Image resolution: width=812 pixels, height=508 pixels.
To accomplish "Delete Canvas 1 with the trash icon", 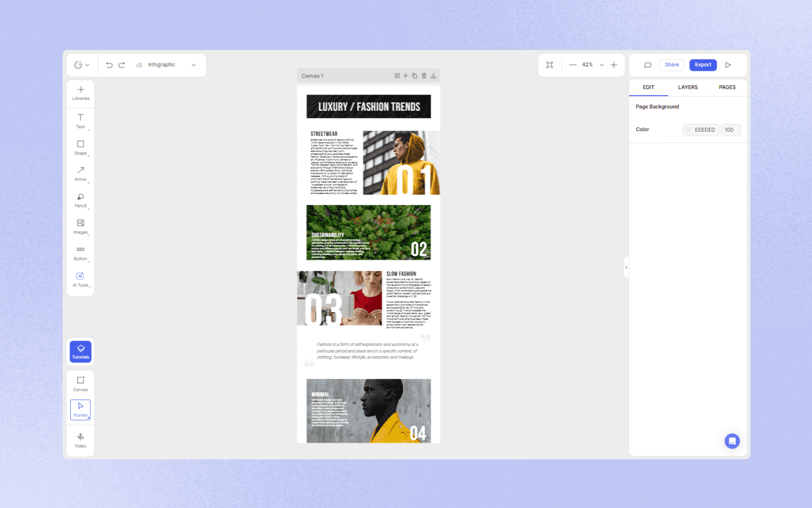I will (x=423, y=76).
